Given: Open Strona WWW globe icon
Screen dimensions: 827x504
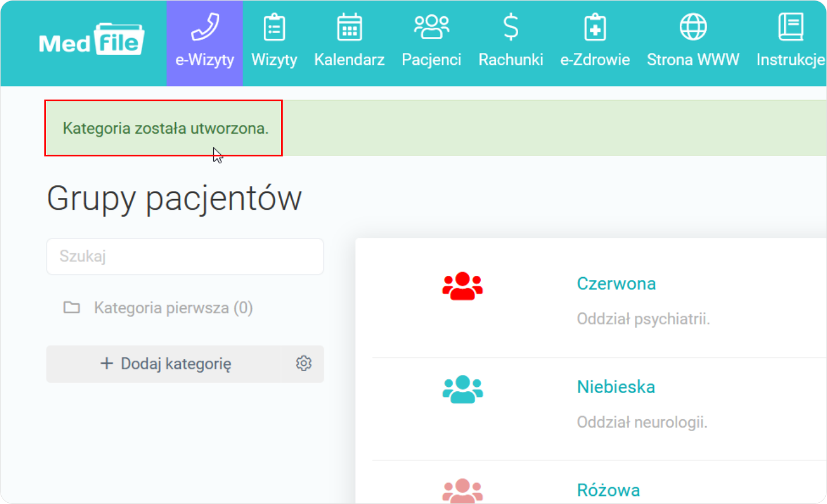Looking at the screenshot, I should pyautogui.click(x=693, y=27).
